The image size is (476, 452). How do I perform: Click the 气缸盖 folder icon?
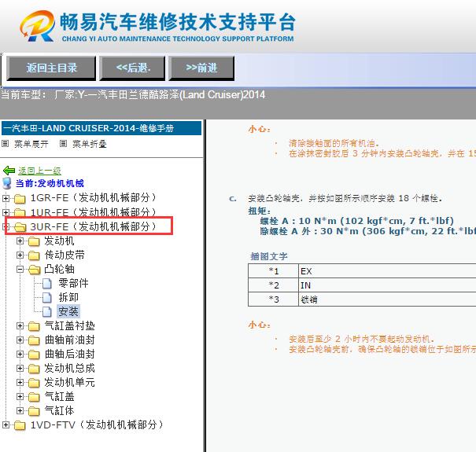point(34,397)
